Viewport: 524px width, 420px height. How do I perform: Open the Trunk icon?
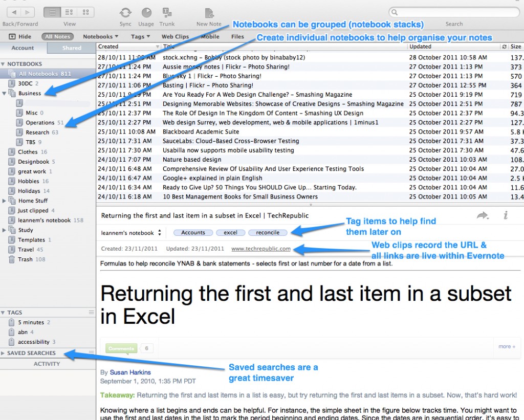[167, 13]
